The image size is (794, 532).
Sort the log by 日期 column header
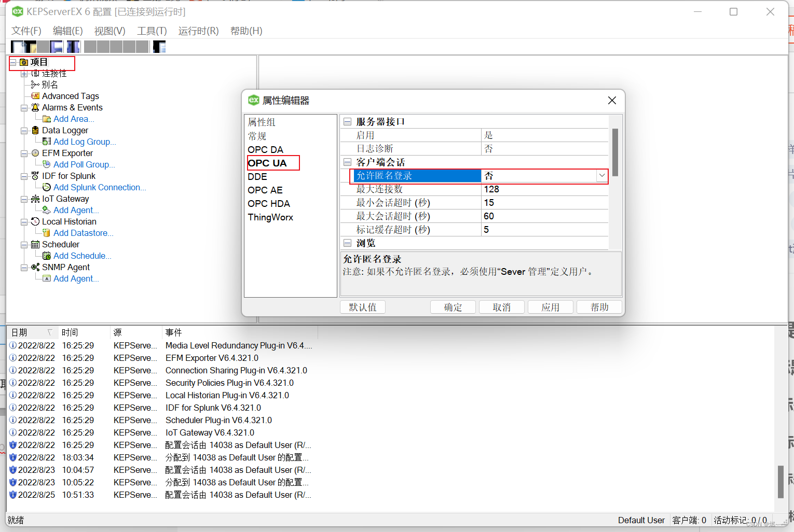click(x=32, y=332)
